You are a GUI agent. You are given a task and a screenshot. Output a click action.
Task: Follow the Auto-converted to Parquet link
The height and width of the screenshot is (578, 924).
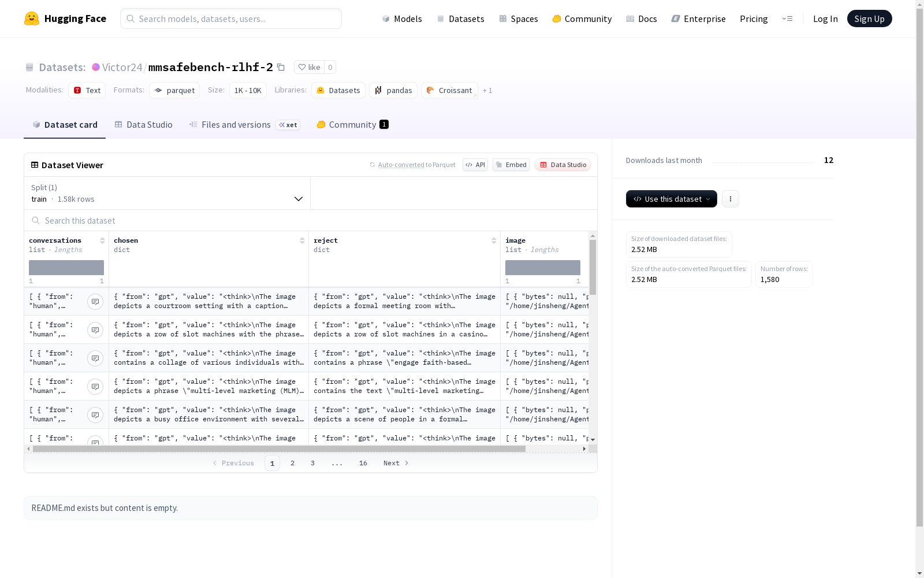[401, 165]
